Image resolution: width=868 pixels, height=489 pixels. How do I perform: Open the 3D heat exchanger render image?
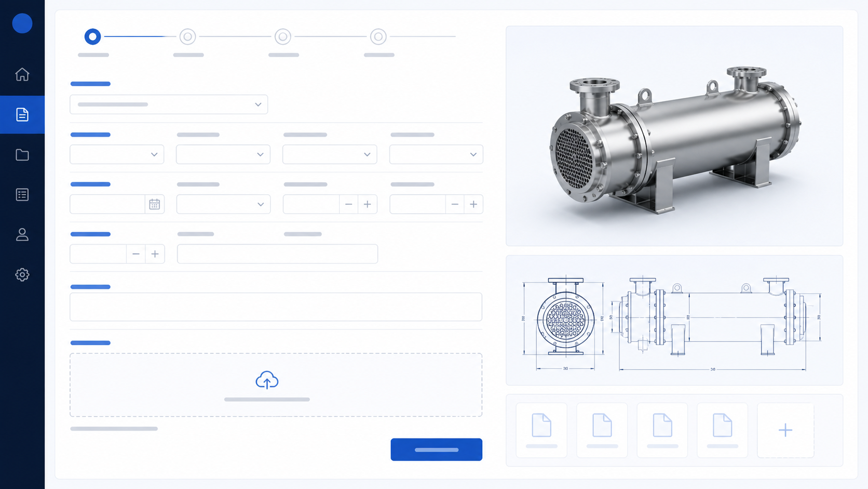click(674, 136)
